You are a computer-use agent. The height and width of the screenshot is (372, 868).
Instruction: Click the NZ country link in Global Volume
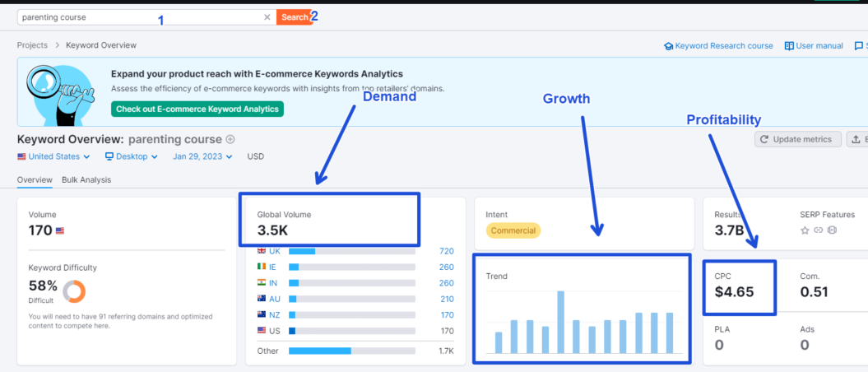[275, 315]
